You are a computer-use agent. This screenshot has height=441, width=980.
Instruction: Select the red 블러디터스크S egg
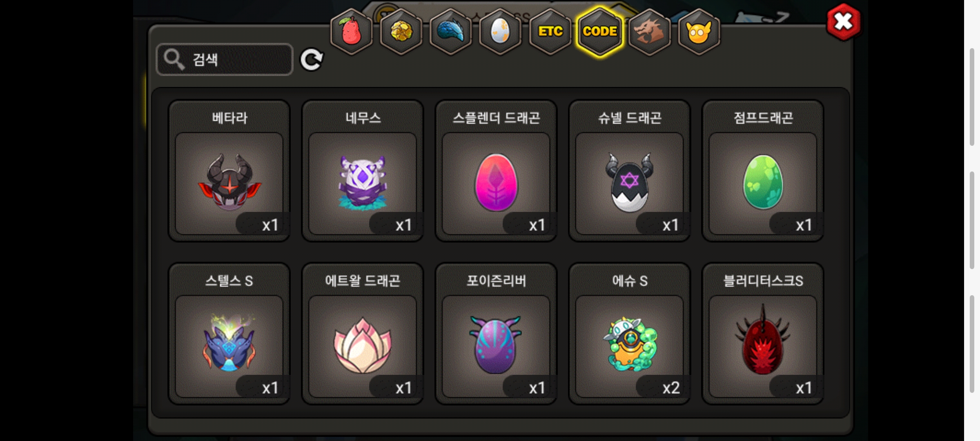[x=763, y=334]
